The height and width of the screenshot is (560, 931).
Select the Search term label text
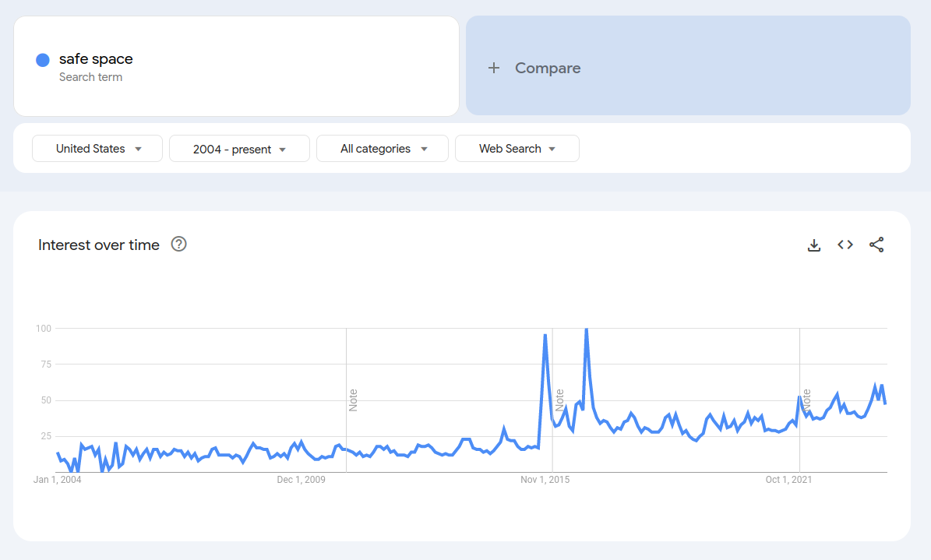pyautogui.click(x=90, y=77)
